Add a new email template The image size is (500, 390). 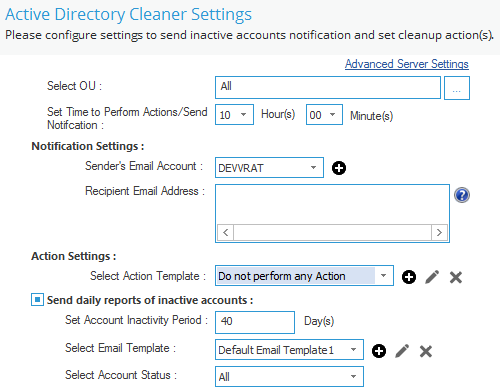pyautogui.click(x=379, y=351)
